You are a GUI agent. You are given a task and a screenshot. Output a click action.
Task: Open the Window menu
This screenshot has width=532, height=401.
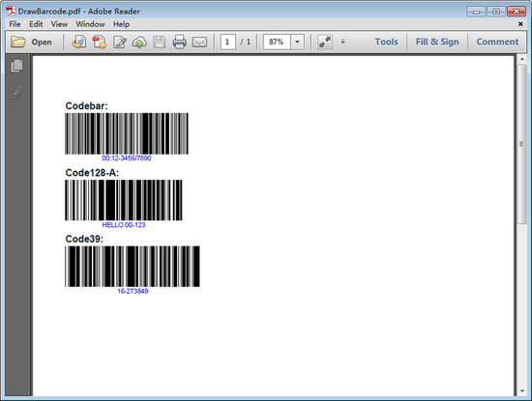(90, 24)
